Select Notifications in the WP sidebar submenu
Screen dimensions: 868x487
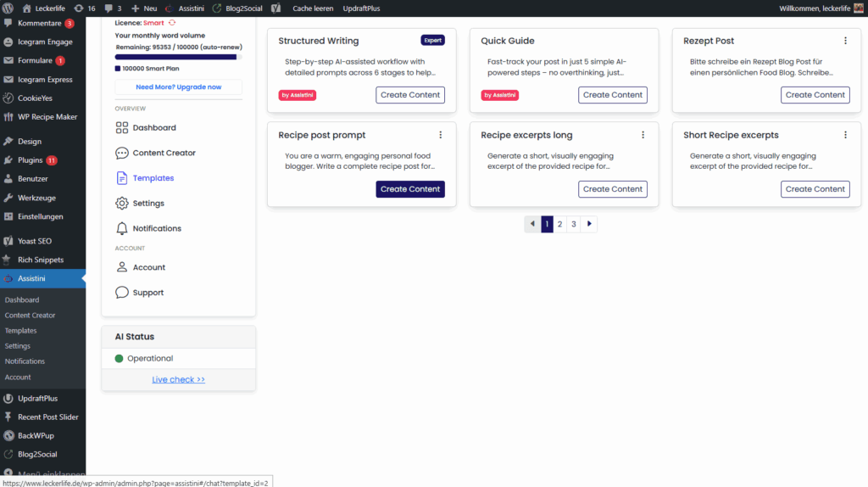(x=25, y=361)
